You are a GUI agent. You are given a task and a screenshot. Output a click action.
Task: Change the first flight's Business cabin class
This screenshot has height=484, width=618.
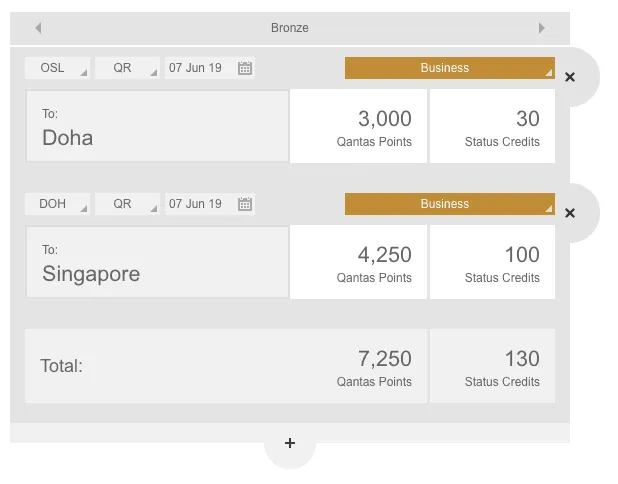coord(450,68)
